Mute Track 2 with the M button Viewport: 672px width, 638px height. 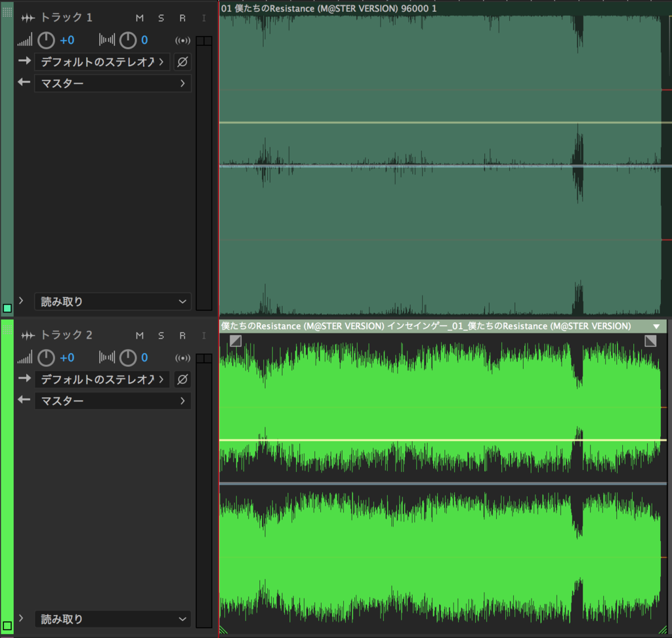(x=140, y=335)
